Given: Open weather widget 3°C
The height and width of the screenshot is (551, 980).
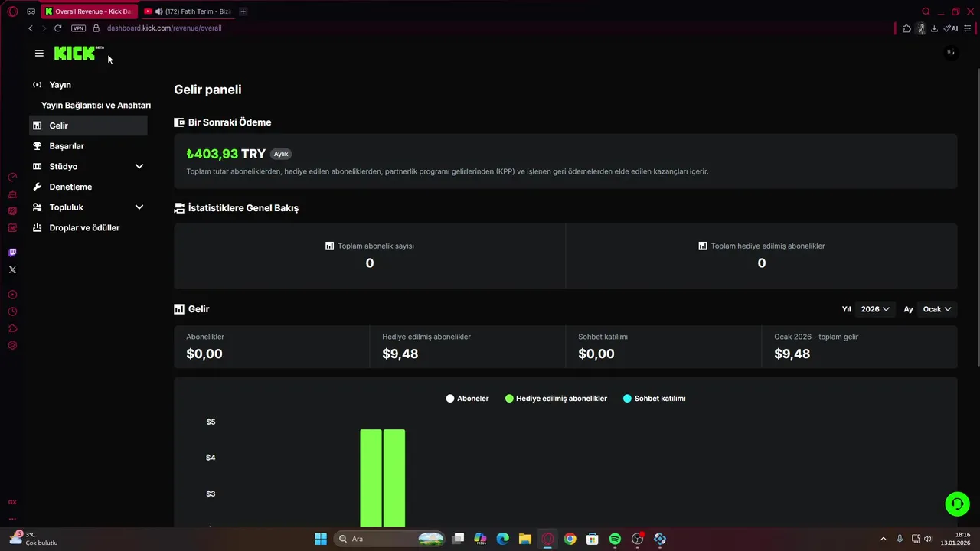Looking at the screenshot, I should point(33,539).
